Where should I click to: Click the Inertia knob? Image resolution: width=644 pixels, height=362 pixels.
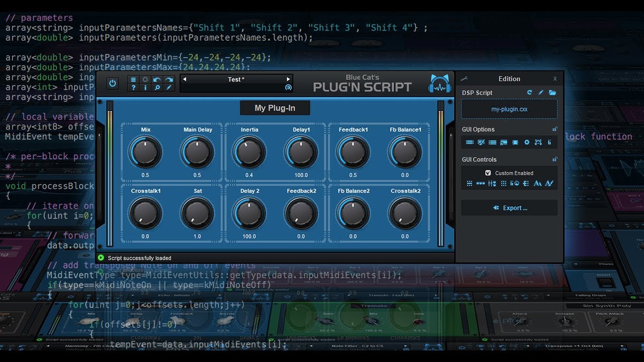point(250,152)
